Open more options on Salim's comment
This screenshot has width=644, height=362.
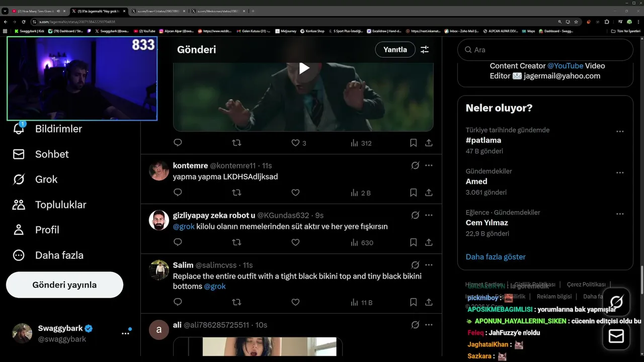coord(429,265)
